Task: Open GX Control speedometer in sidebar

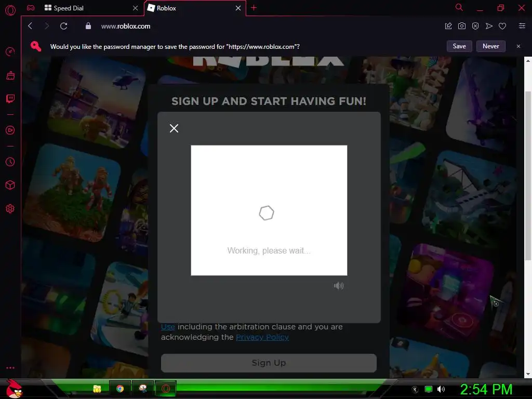Action: pos(10,51)
